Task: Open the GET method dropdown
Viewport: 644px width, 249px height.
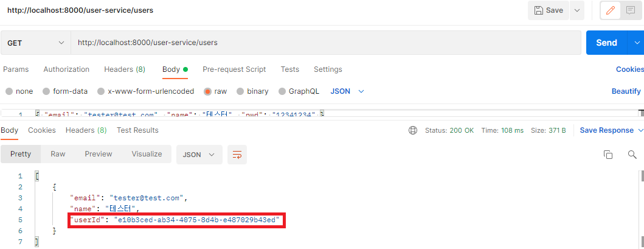Action: coord(36,43)
